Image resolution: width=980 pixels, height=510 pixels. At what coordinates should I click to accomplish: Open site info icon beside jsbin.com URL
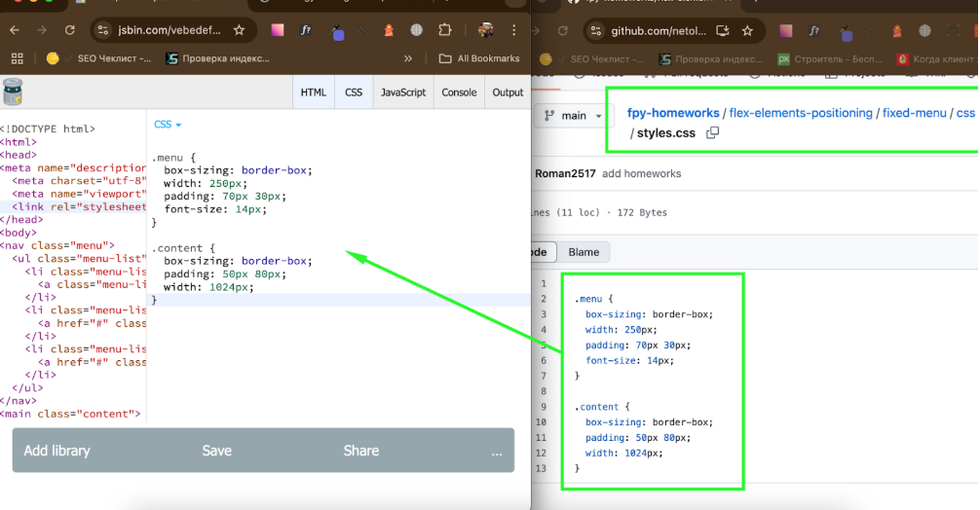[103, 30]
